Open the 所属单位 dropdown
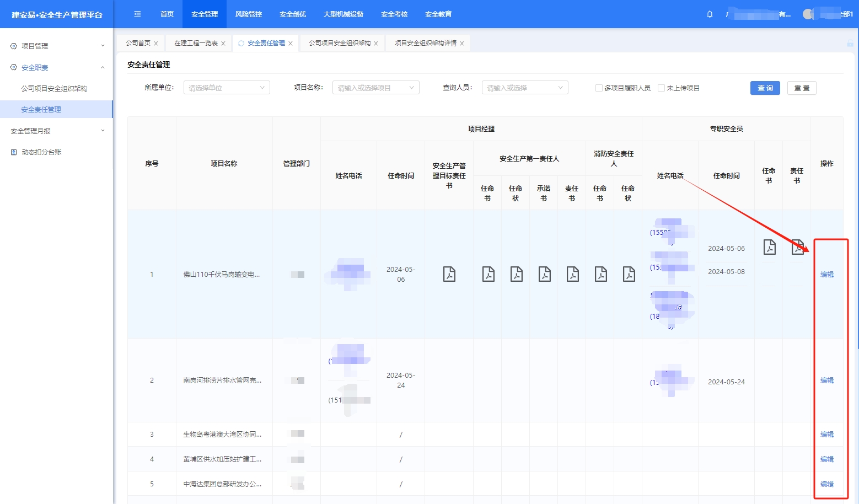Image resolution: width=859 pixels, height=504 pixels. [227, 88]
